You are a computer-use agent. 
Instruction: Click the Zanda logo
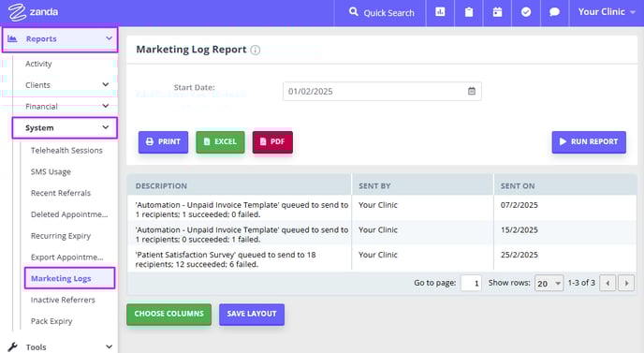(x=34, y=12)
